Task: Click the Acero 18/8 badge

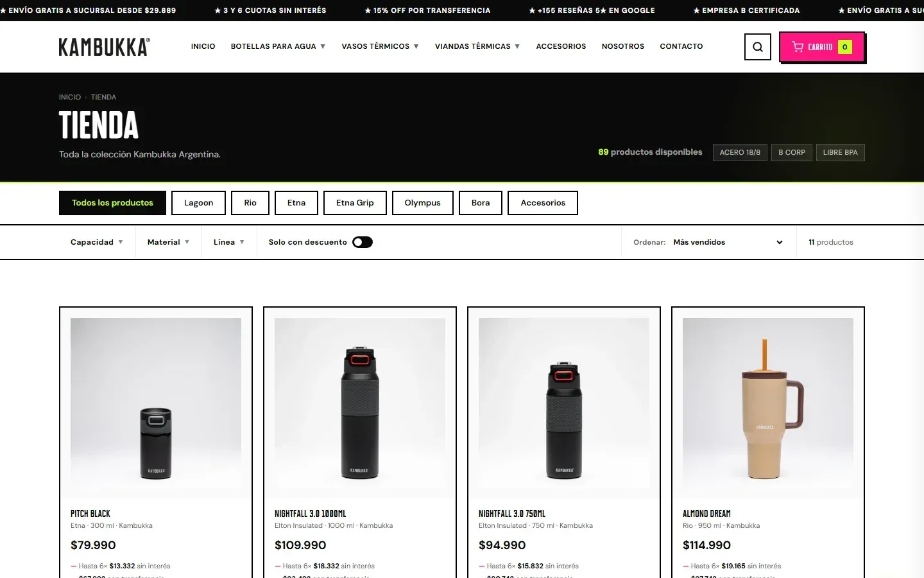Action: [x=740, y=152]
